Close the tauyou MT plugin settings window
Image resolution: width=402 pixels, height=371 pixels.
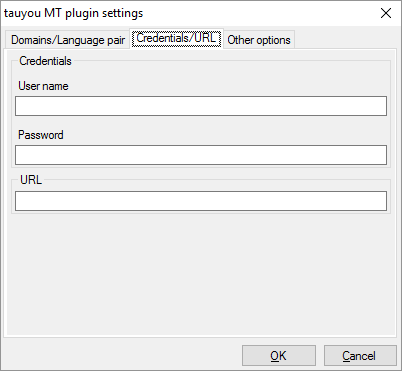coord(386,13)
